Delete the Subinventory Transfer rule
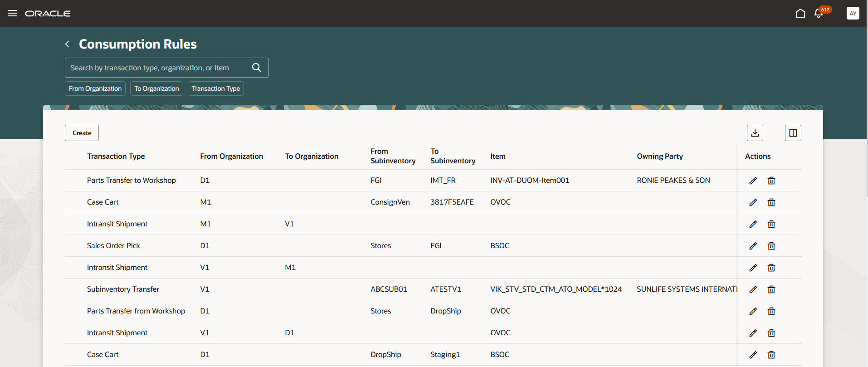This screenshot has height=367, width=868. (x=771, y=289)
